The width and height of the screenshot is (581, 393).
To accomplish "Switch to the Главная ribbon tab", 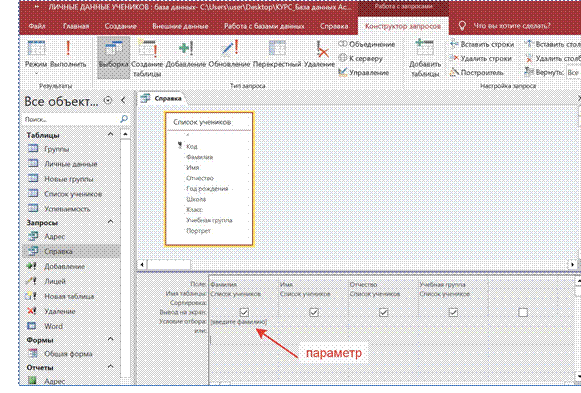I will pos(76,26).
